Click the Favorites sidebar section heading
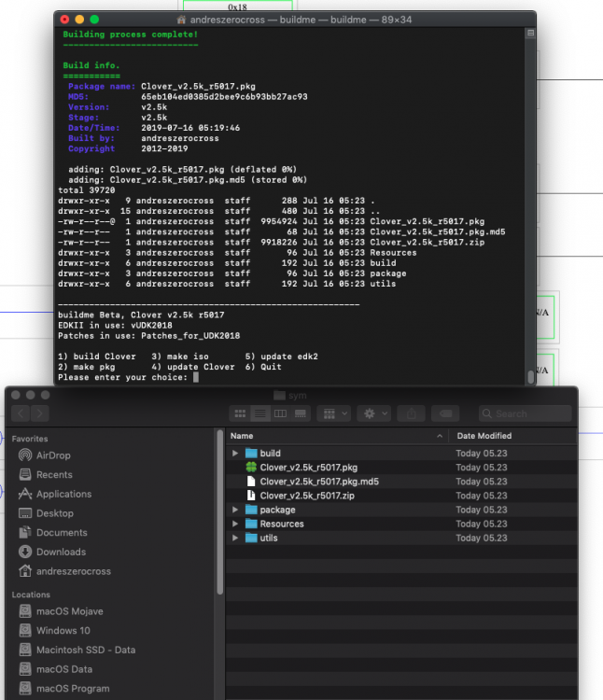The width and height of the screenshot is (603, 700). click(x=30, y=439)
